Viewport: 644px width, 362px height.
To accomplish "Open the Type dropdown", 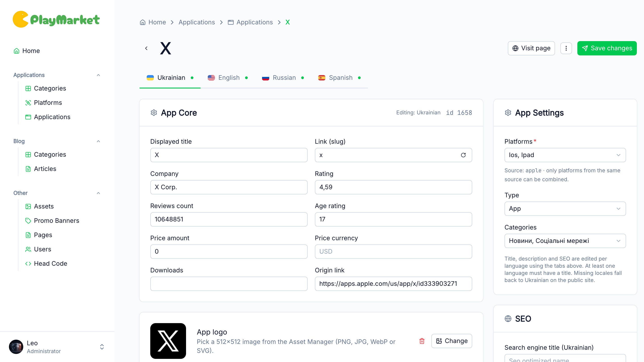I will click(x=565, y=209).
